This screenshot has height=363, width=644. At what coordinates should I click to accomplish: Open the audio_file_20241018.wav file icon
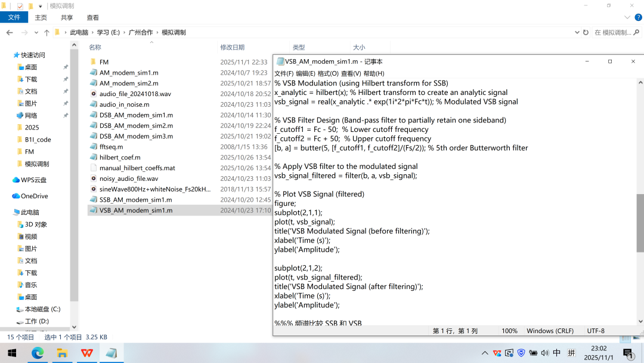pyautogui.click(x=94, y=94)
